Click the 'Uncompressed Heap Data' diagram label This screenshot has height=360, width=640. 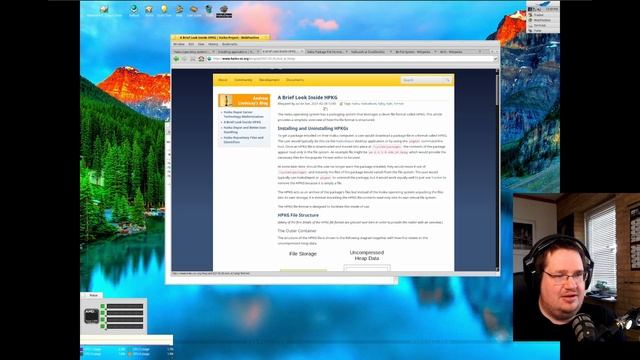[x=367, y=256]
